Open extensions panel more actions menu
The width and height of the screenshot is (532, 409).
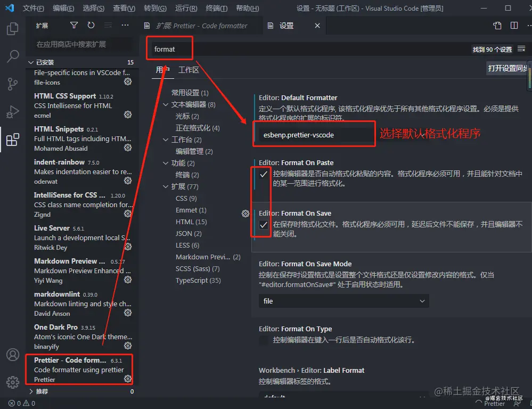(125, 26)
